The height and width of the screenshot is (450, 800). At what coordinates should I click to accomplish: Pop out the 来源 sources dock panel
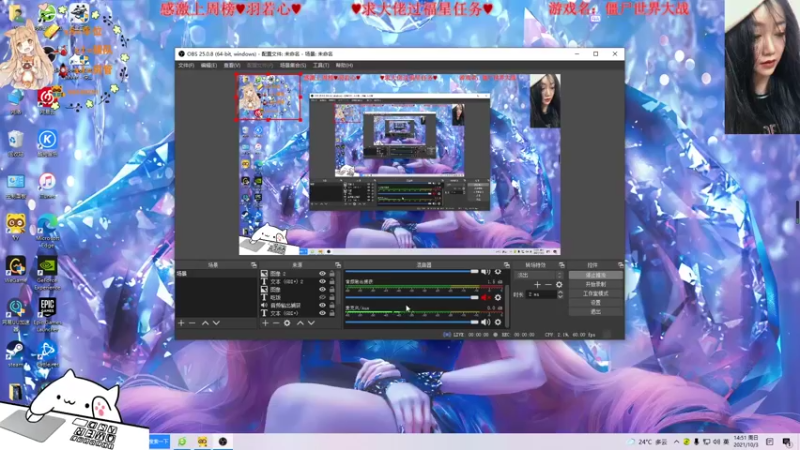click(x=338, y=265)
